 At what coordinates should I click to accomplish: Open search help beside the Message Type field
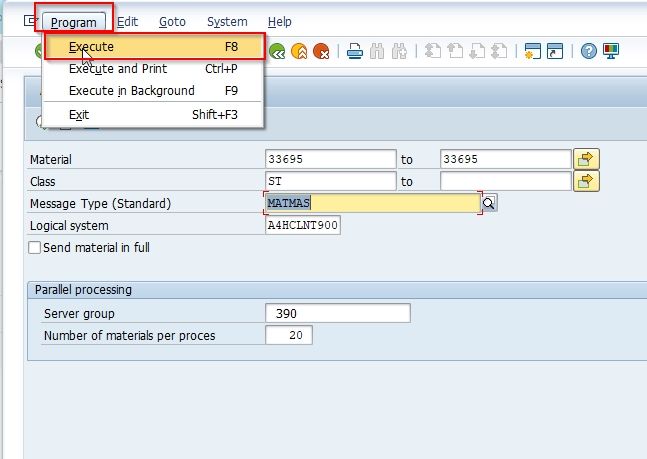pos(489,203)
